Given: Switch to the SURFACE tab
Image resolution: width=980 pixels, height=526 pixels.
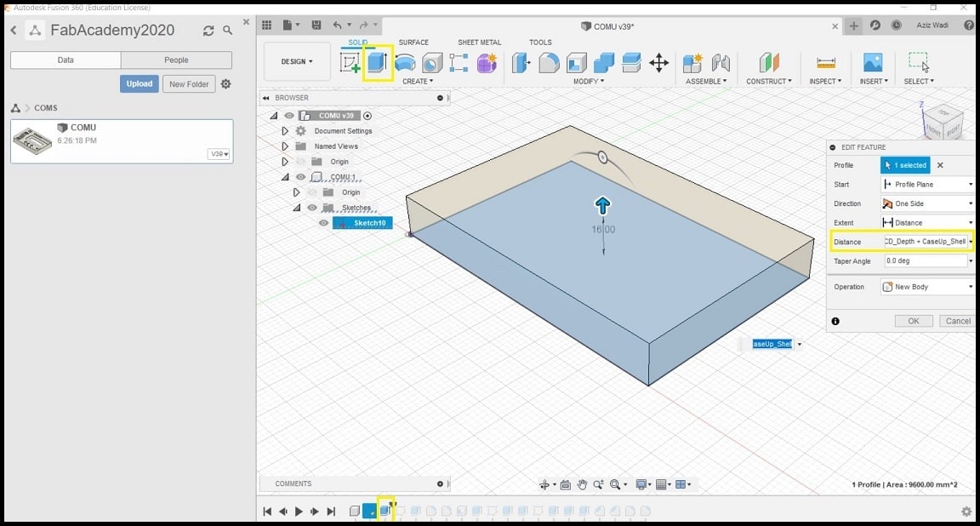Looking at the screenshot, I should pyautogui.click(x=413, y=42).
